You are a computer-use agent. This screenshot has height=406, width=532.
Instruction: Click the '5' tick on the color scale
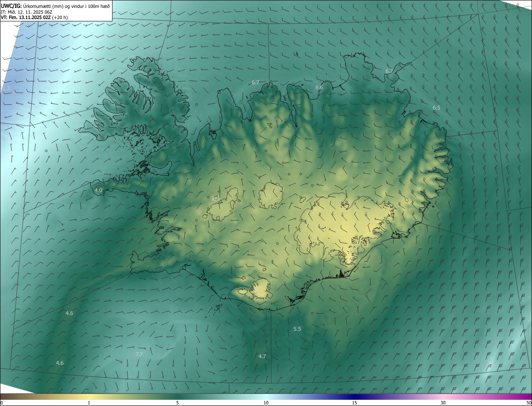[177, 403]
